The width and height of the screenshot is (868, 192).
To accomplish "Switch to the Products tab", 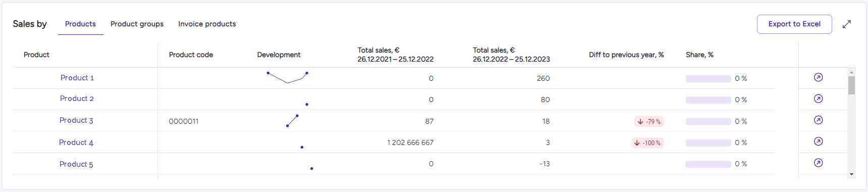I will [81, 24].
